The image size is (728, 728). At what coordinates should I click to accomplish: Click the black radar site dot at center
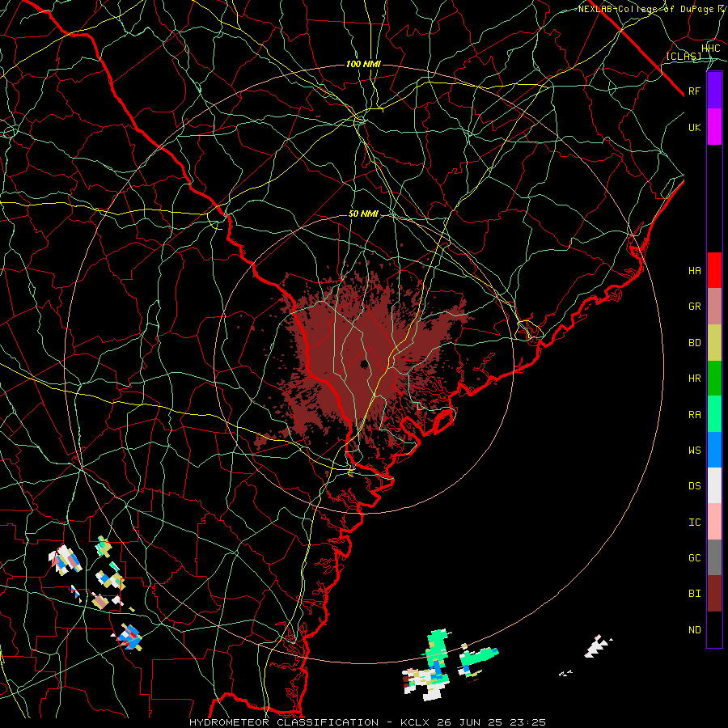(x=365, y=363)
